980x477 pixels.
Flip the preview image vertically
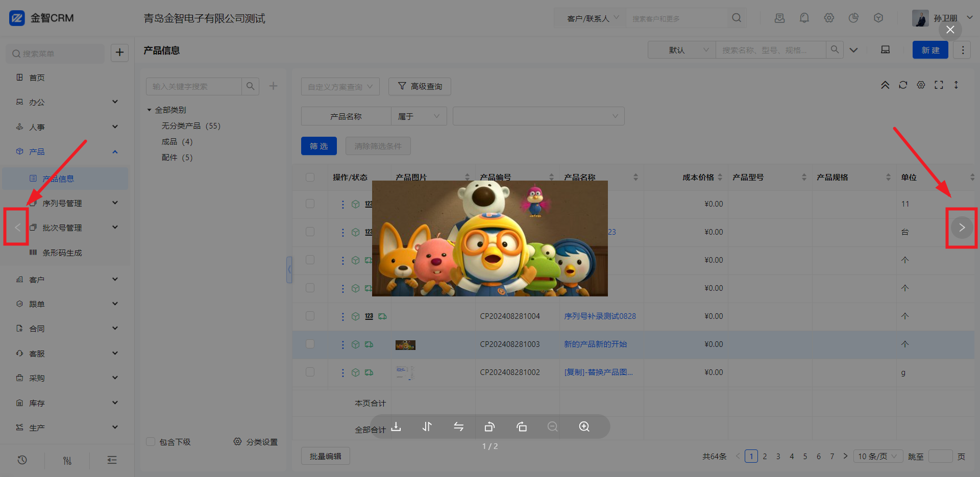[x=427, y=426]
